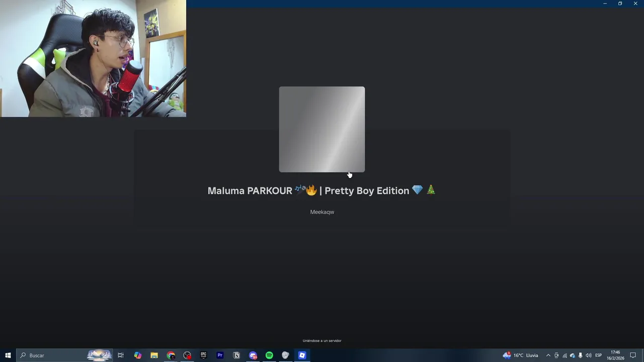Open File Explorer from taskbar
This screenshot has height=362, width=644.
[154, 355]
